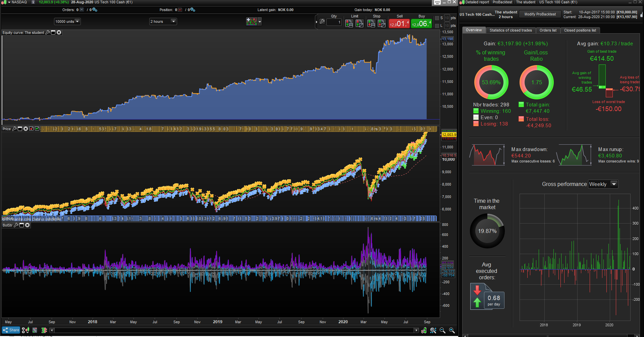644x337 pixels.
Task: Open Price panel settings wrench
Action: point(14,129)
